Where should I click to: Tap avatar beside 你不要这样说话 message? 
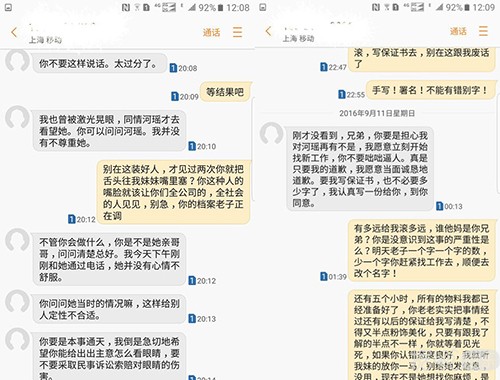tap(17, 61)
